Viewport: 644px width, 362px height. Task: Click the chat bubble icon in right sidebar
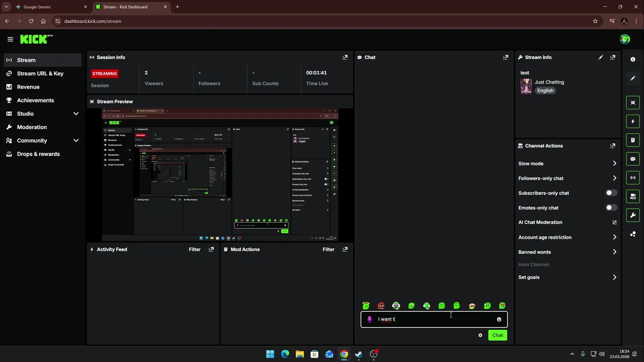pos(633,159)
